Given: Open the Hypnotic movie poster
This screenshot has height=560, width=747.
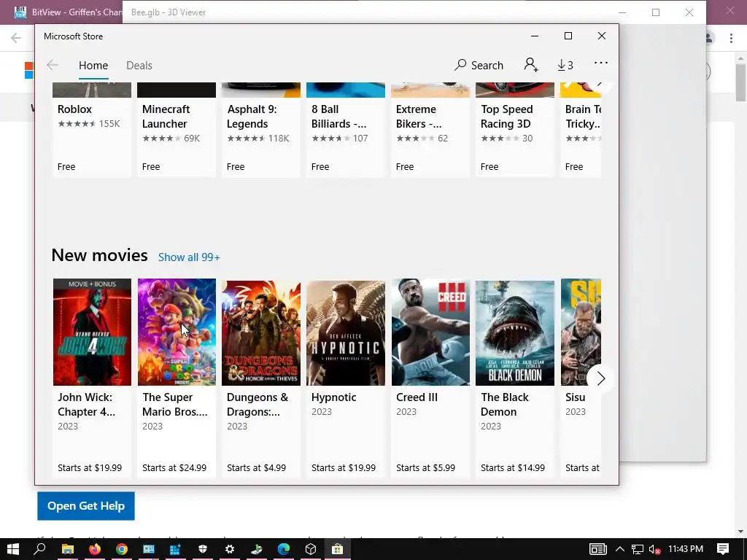Looking at the screenshot, I should [346, 332].
